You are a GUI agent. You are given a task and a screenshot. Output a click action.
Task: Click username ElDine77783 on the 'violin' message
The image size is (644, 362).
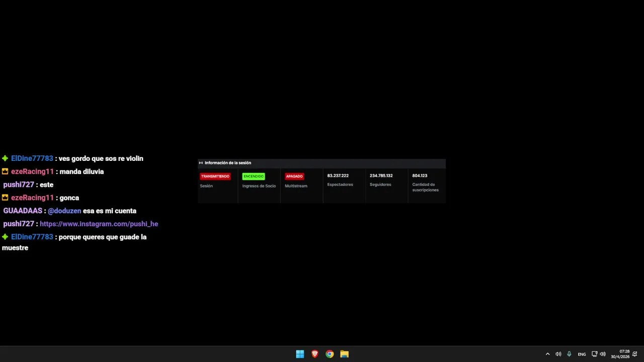pos(32,158)
